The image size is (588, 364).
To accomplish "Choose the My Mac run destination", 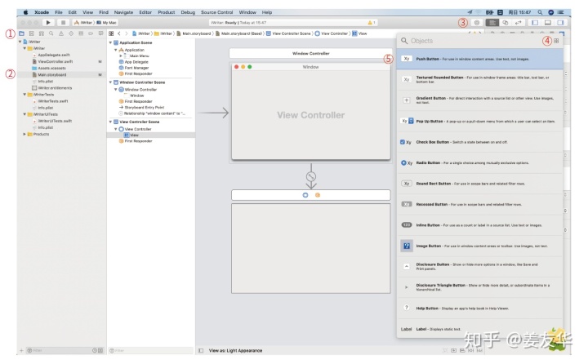I will coord(107,23).
